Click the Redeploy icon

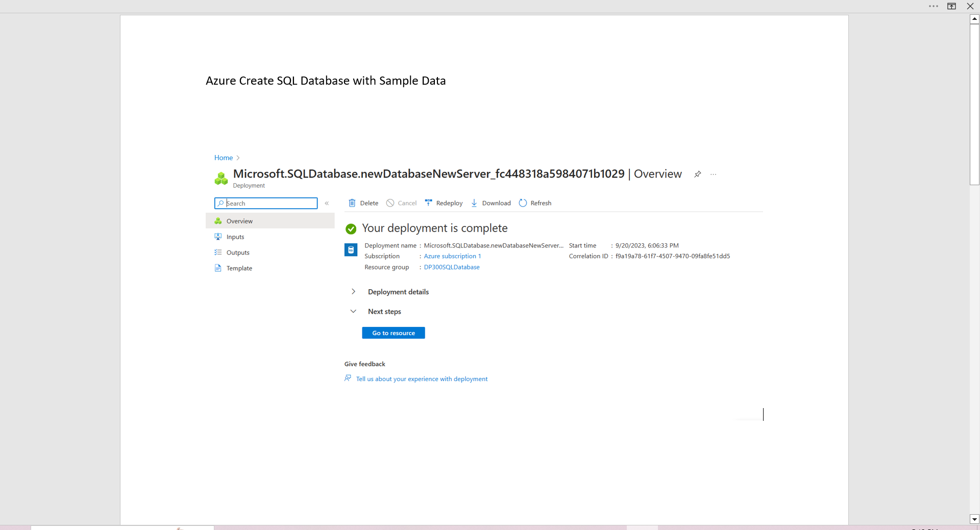point(428,203)
